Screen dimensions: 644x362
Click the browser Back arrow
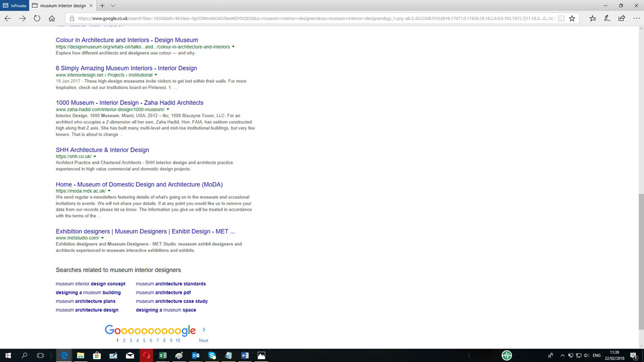point(8,18)
